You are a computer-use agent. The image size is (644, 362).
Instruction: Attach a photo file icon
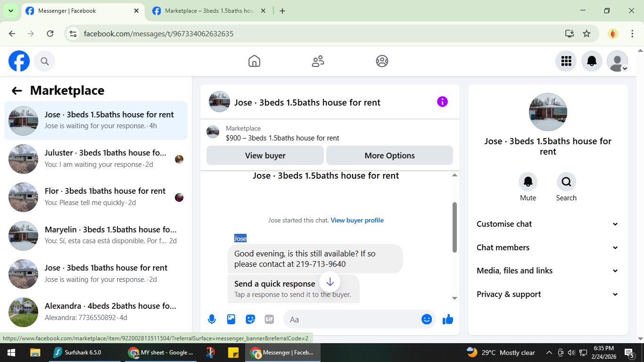point(231,320)
